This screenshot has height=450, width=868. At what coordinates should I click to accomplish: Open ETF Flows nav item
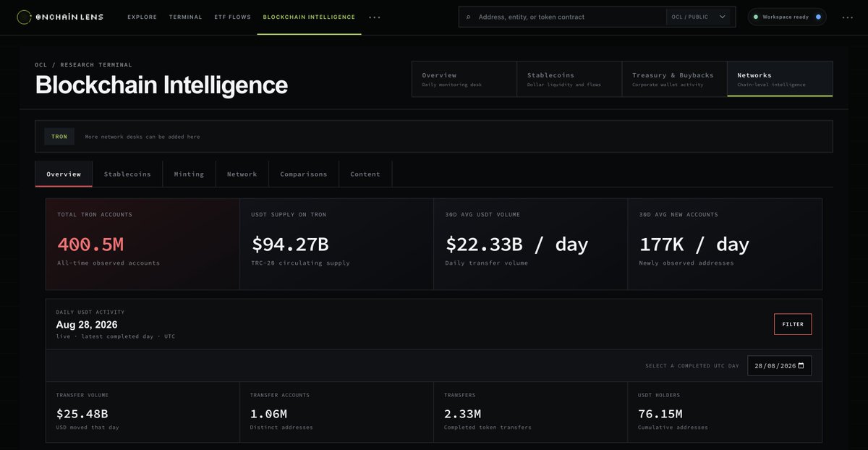click(x=233, y=17)
